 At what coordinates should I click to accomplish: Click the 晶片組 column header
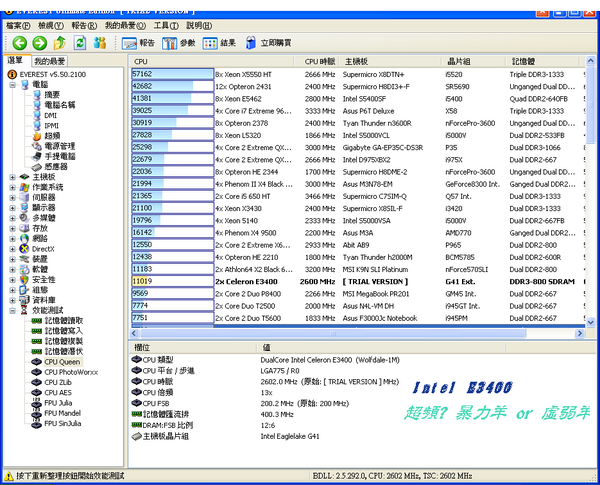tap(473, 62)
